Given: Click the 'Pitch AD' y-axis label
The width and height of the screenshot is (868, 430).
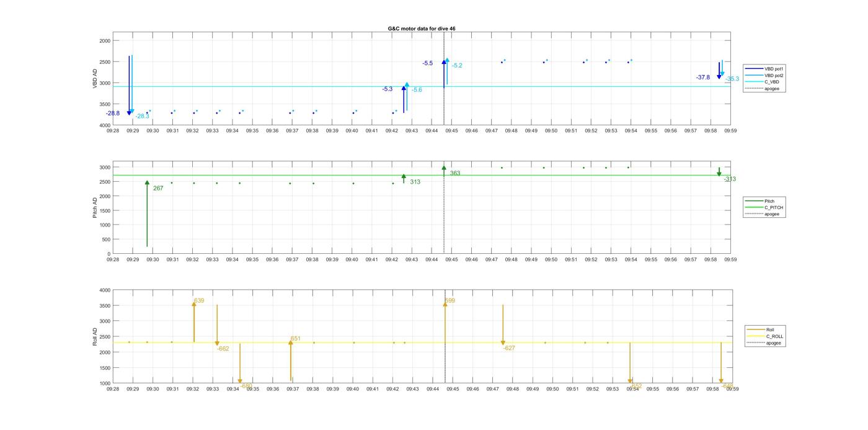Looking at the screenshot, I should coord(95,208).
